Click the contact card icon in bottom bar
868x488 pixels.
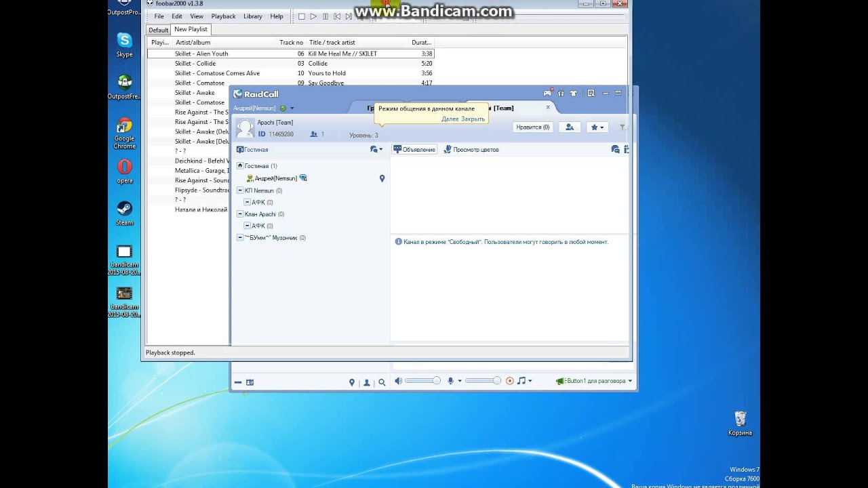pyautogui.click(x=250, y=382)
